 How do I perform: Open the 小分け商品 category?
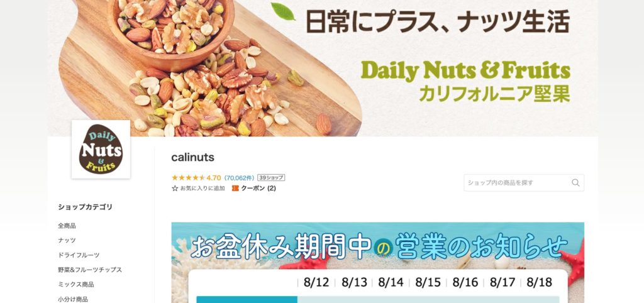point(73,299)
